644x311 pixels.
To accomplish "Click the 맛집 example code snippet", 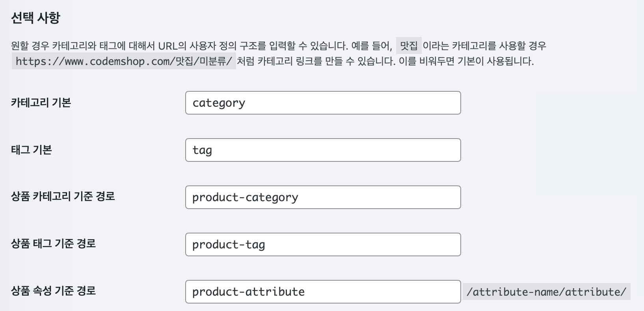I will (409, 46).
